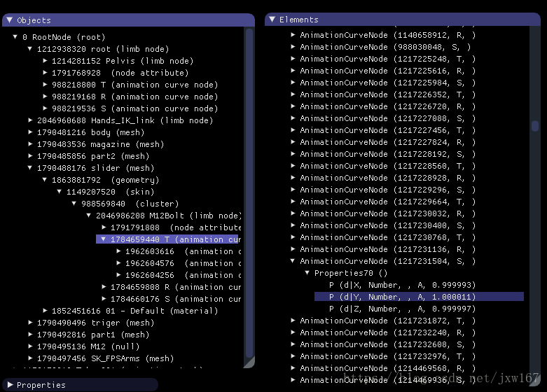This screenshot has width=547, height=392.
Task: Expand 1790492816 part1 mesh arrow
Action: (30, 334)
